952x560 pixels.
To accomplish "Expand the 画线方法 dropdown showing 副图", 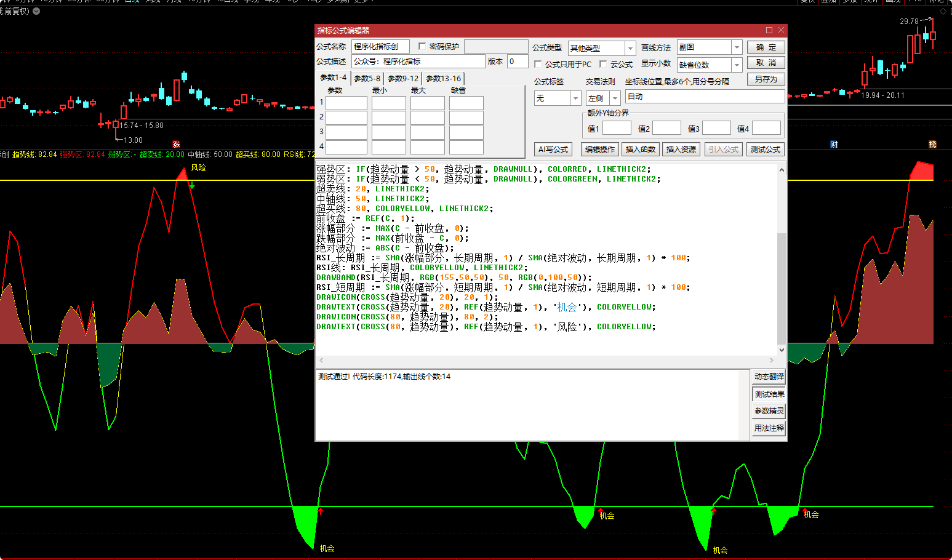I will click(737, 47).
